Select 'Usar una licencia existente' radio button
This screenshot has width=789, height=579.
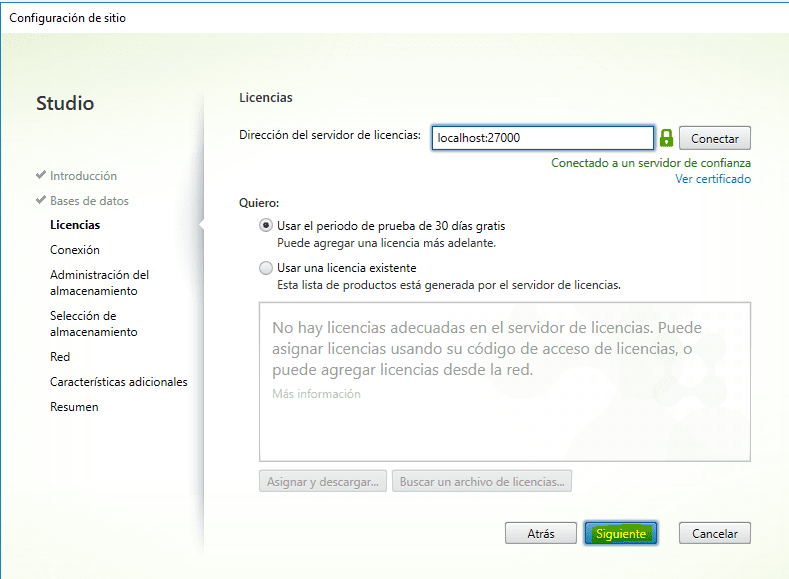click(x=266, y=268)
